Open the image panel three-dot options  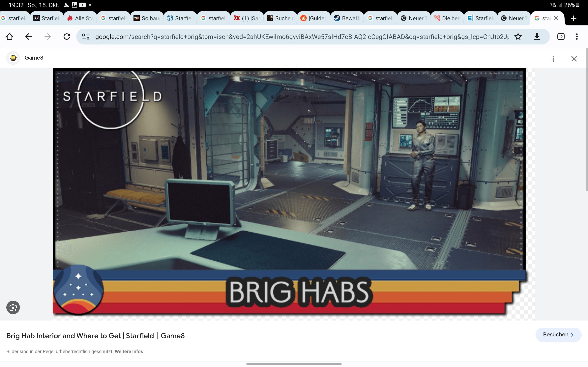(x=553, y=59)
